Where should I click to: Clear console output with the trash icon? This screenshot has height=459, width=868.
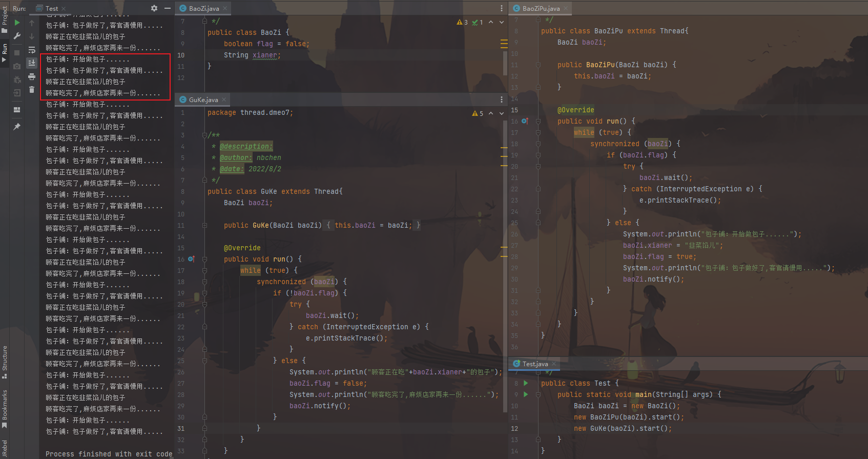tap(32, 90)
